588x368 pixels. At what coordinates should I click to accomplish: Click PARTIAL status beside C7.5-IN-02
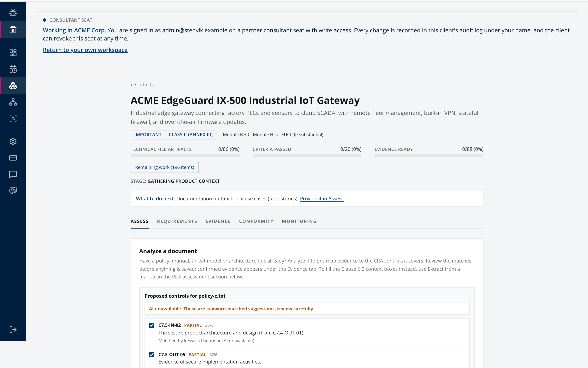(193, 325)
